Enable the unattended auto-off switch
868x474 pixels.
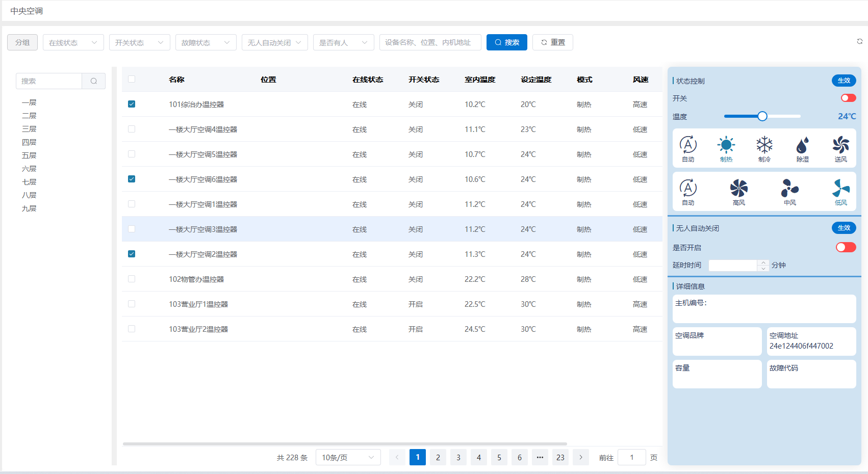[846, 247]
